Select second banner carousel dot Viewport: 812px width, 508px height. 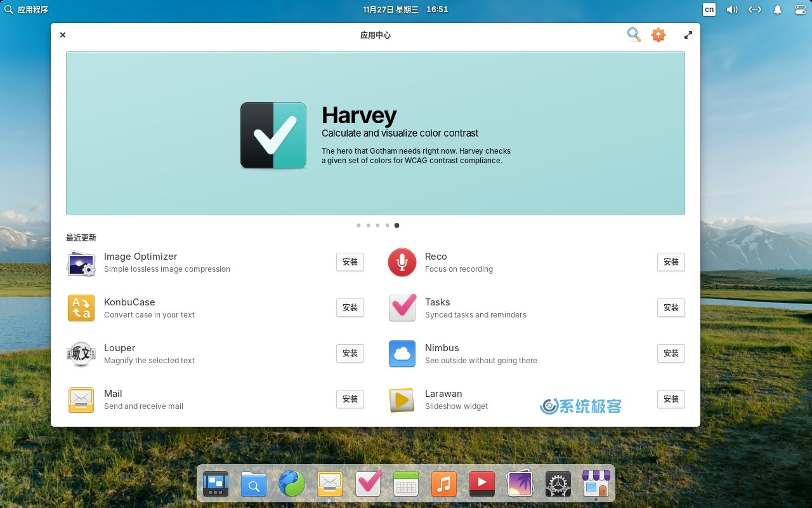pos(368,225)
